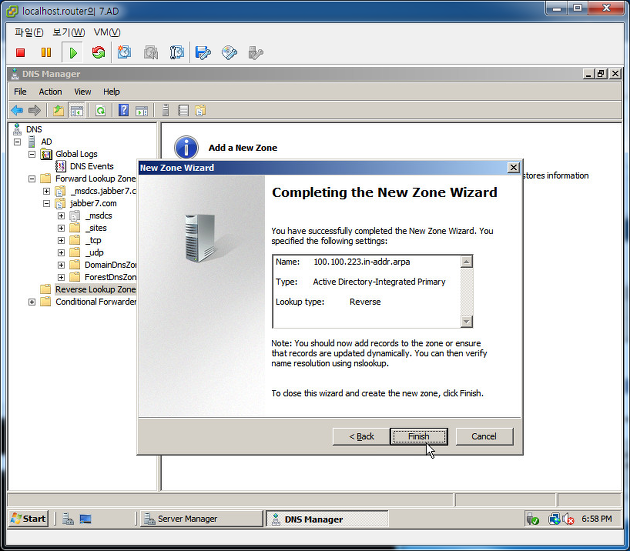
Task: Click the blue Help toolbar icon
Action: tap(124, 110)
